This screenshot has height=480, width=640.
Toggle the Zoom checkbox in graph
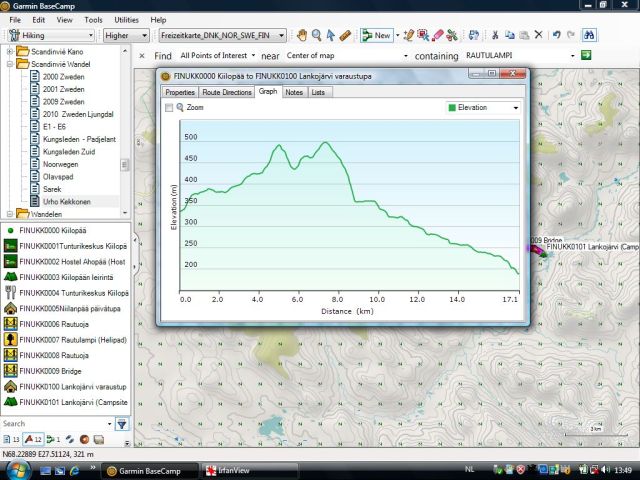click(168, 107)
